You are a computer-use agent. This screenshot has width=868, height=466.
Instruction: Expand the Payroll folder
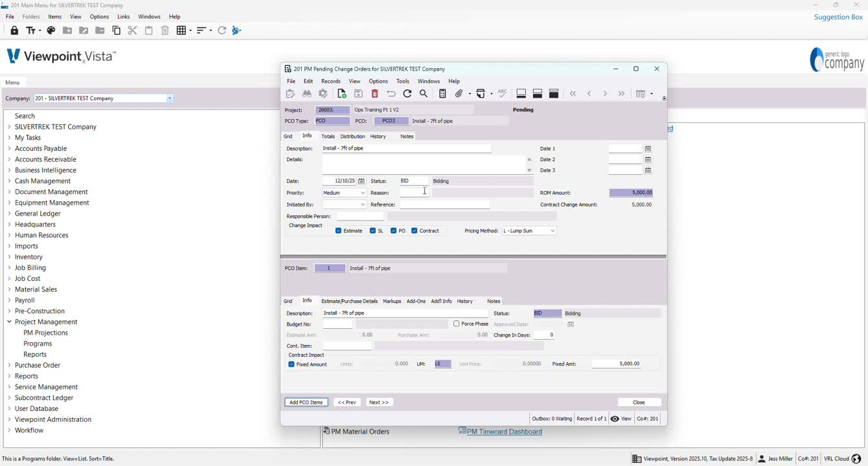pyautogui.click(x=9, y=300)
